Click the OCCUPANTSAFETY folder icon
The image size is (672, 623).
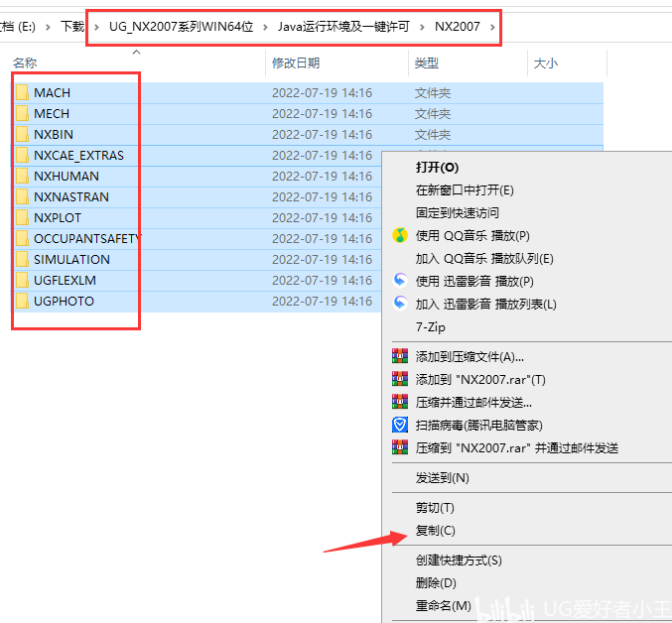coord(22,238)
